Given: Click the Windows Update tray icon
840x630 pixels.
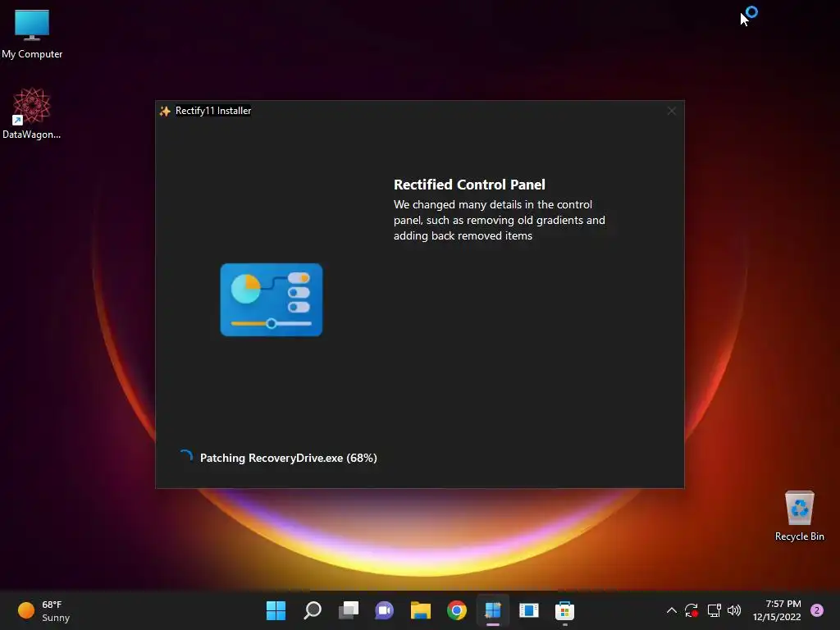Looking at the screenshot, I should [692, 610].
